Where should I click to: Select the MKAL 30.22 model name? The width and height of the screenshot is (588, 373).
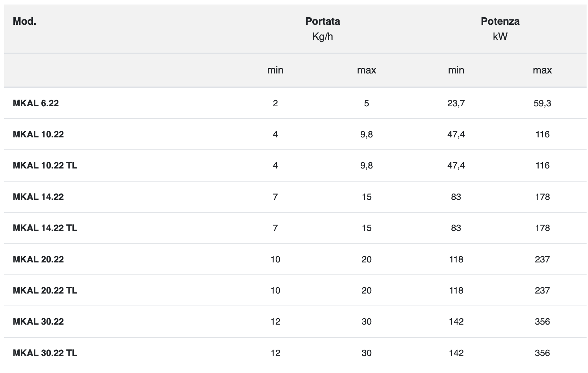click(x=38, y=321)
